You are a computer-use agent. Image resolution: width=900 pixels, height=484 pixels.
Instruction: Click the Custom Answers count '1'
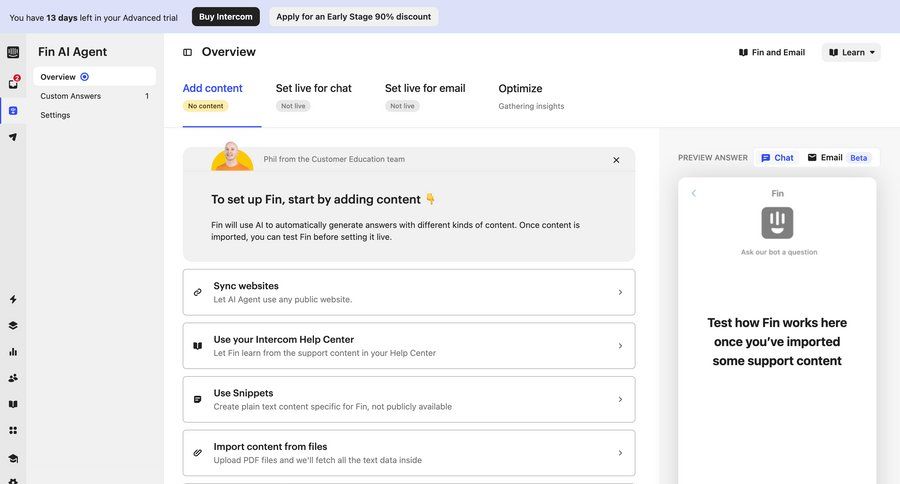click(x=147, y=96)
